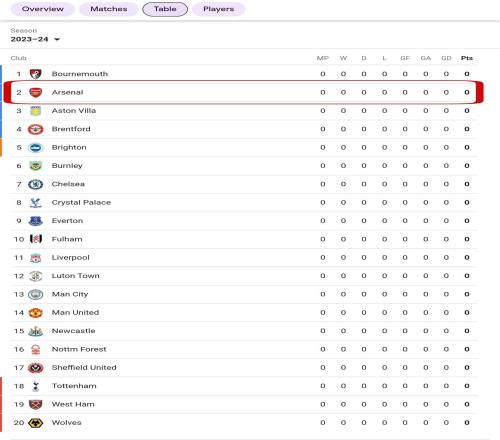Click the Crystal Palace crest icon

[x=35, y=202]
